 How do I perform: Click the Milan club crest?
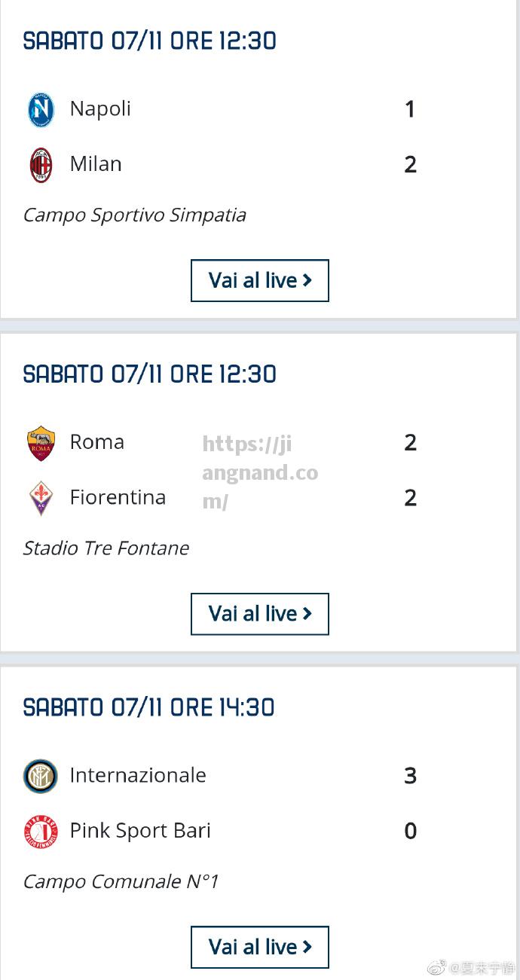(41, 165)
